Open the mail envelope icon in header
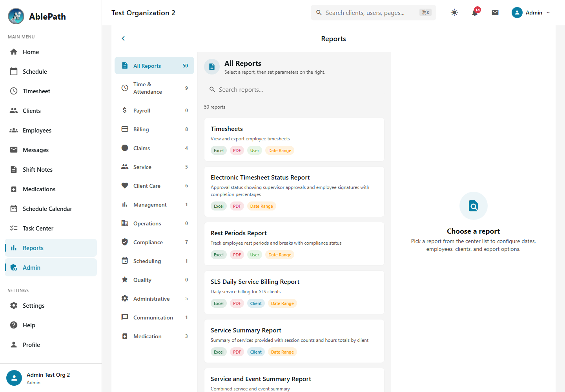Screen dimensions: 565x392 [495, 13]
